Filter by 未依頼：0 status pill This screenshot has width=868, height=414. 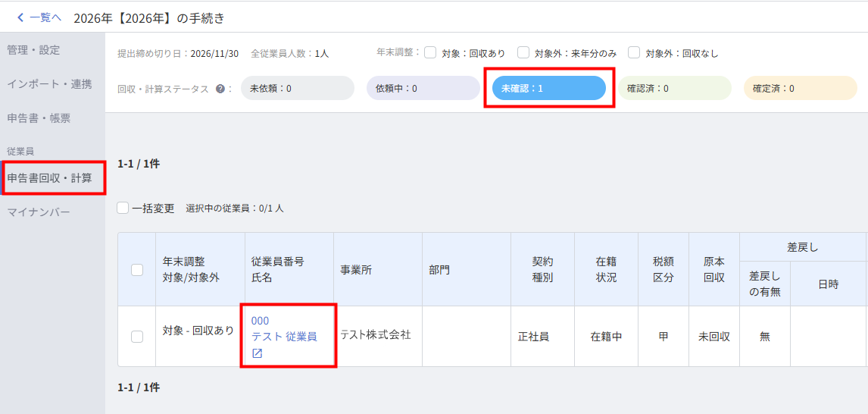click(297, 88)
